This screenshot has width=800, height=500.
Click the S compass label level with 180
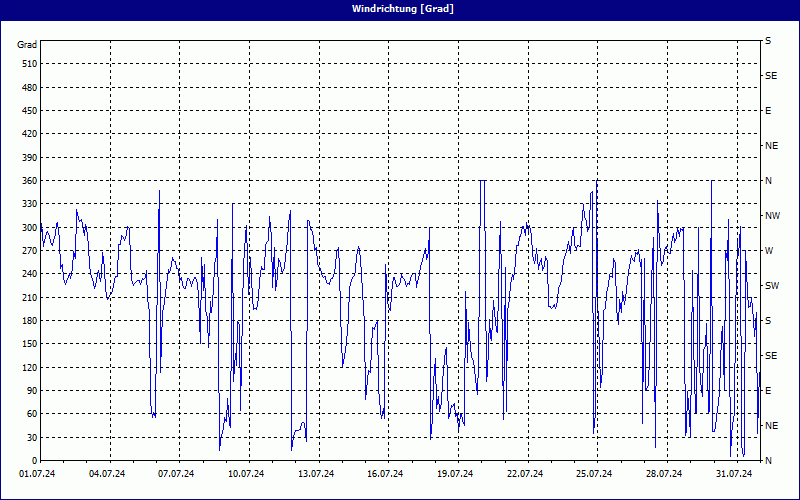pos(768,321)
